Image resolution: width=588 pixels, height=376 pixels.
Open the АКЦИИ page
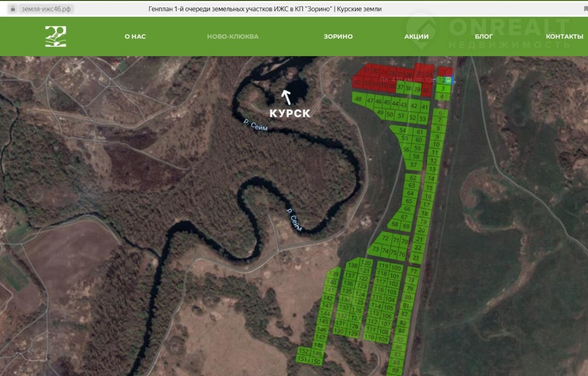[416, 36]
